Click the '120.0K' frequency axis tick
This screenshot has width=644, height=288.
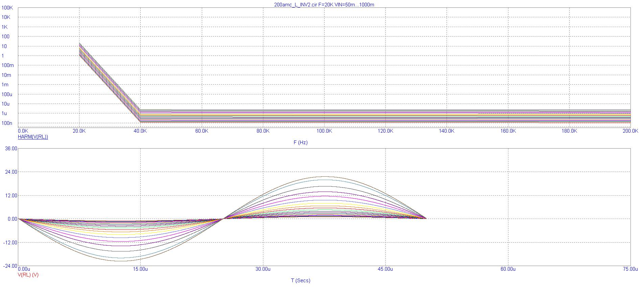tap(385, 131)
